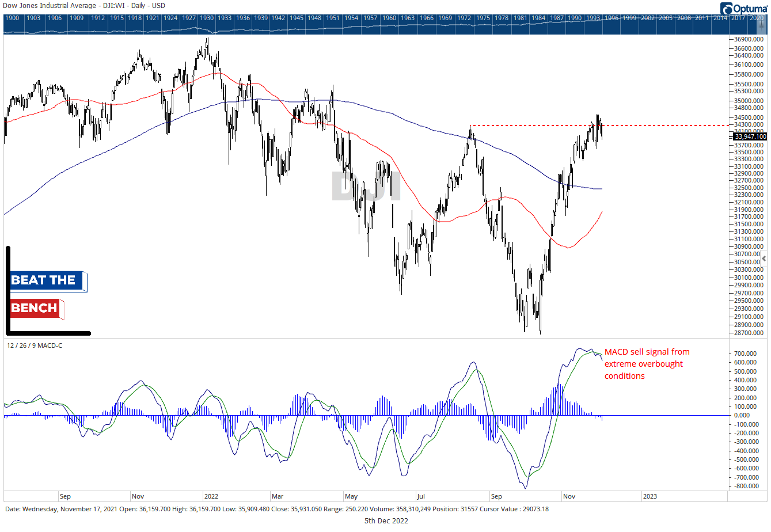Select the MACD sell signal annotation text
771x532 pixels.
coord(647,364)
